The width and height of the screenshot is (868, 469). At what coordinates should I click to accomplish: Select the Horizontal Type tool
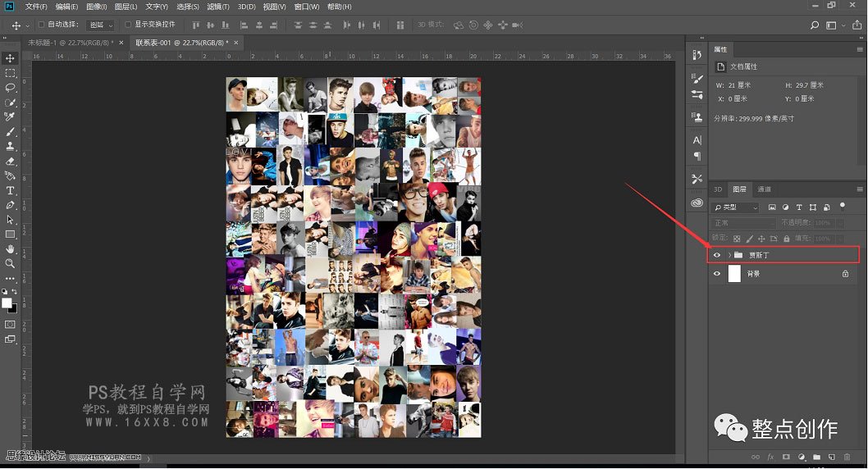coord(10,190)
